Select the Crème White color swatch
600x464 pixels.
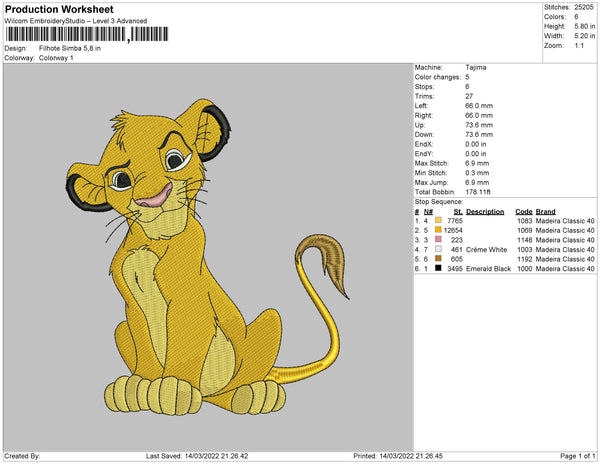(438, 249)
